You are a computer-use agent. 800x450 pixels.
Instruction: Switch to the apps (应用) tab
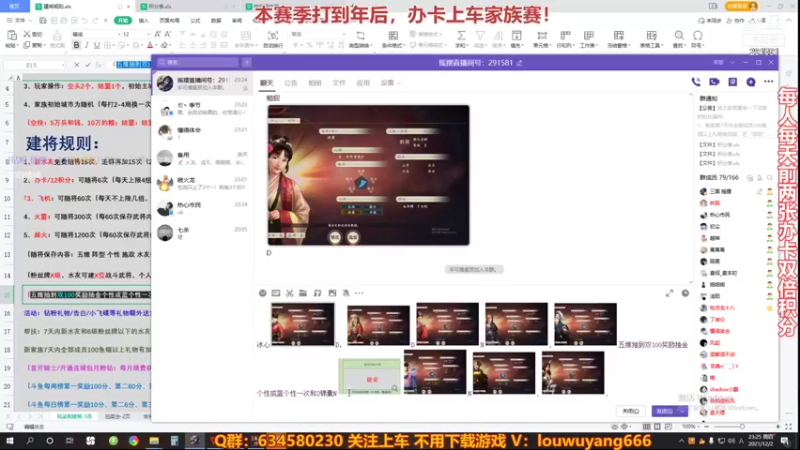(363, 83)
